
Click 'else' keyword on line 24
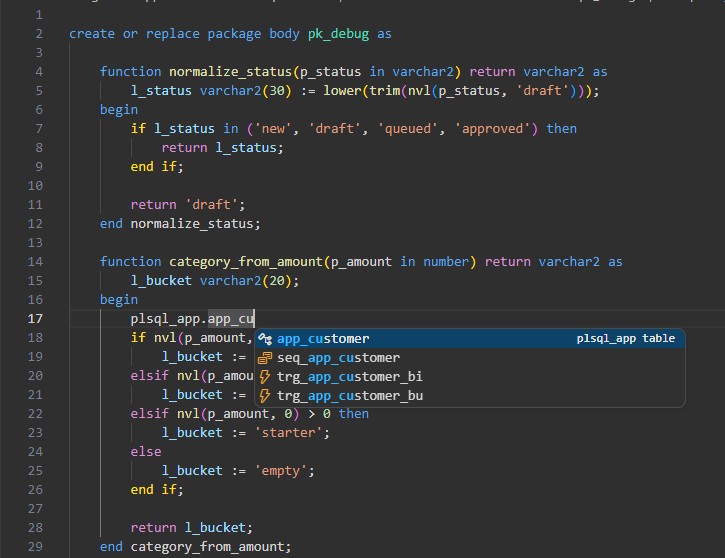pos(146,452)
